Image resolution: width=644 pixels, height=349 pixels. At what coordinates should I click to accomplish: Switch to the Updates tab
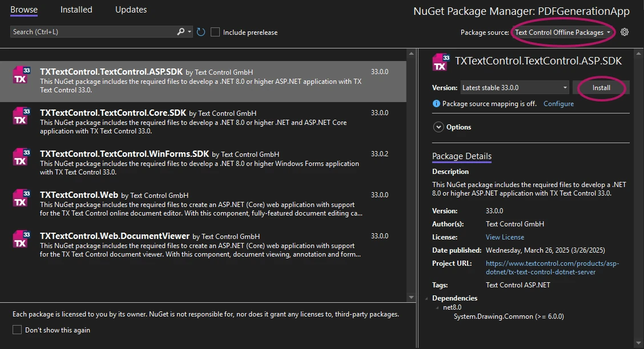pos(131,10)
